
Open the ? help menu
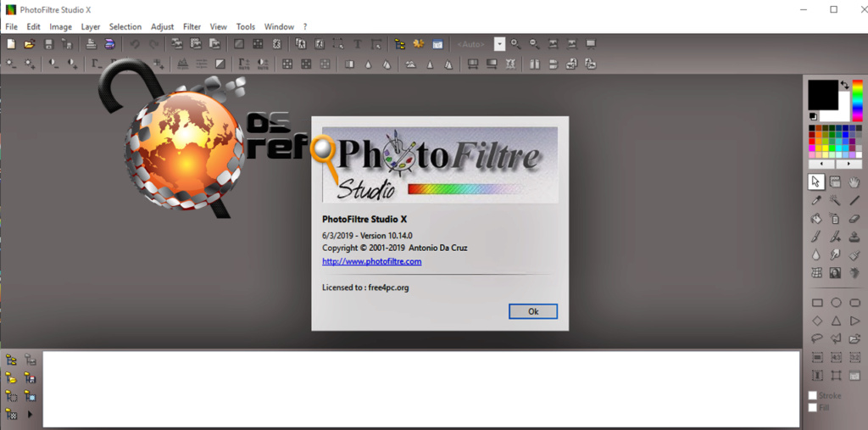(305, 26)
